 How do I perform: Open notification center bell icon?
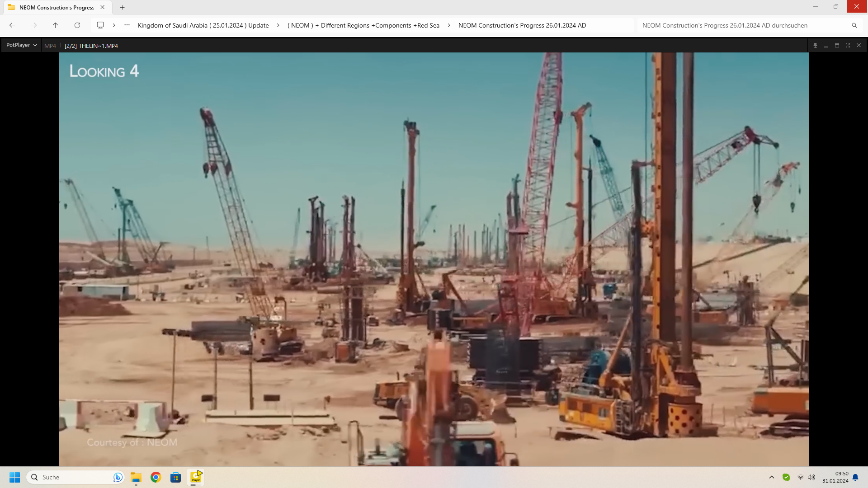pyautogui.click(x=855, y=477)
